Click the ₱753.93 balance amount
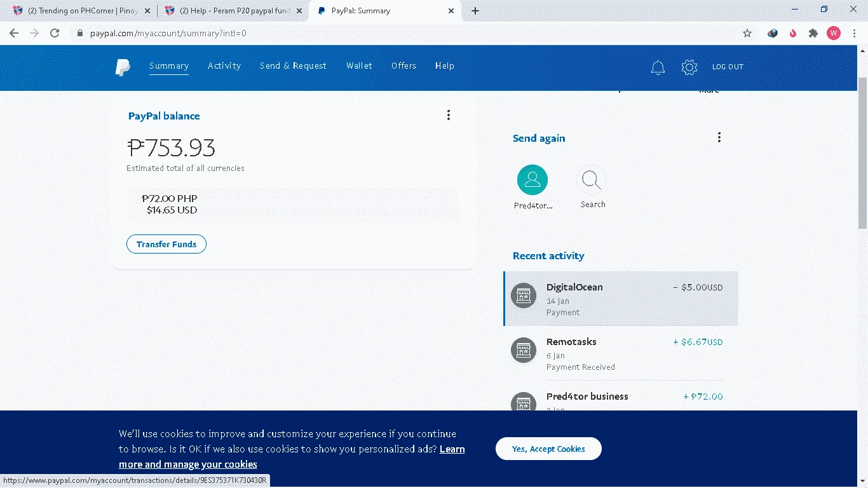Image resolution: width=868 pixels, height=488 pixels. [x=172, y=148]
